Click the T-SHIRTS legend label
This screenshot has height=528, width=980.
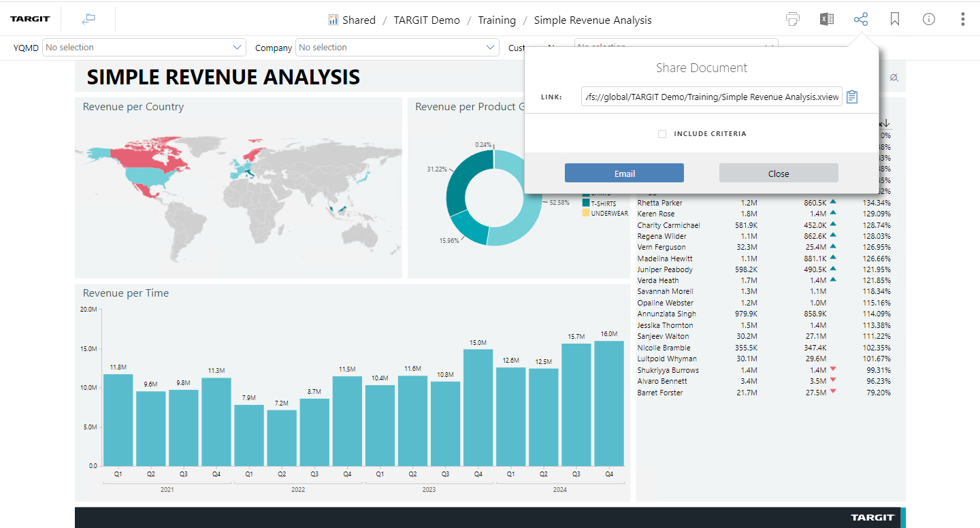604,203
